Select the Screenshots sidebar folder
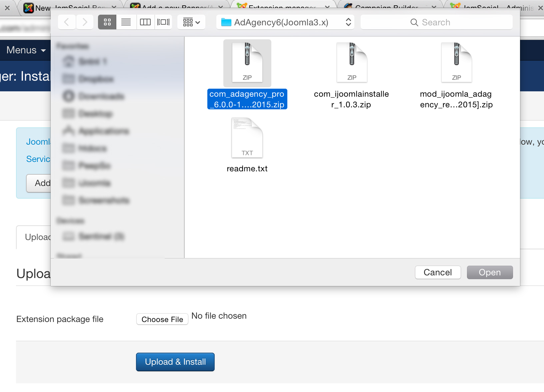This screenshot has width=544, height=392. pyautogui.click(x=96, y=200)
